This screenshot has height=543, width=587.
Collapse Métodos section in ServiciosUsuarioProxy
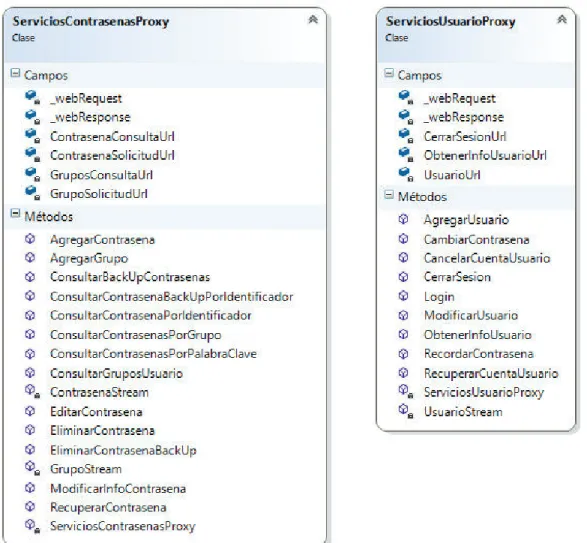coord(389,195)
